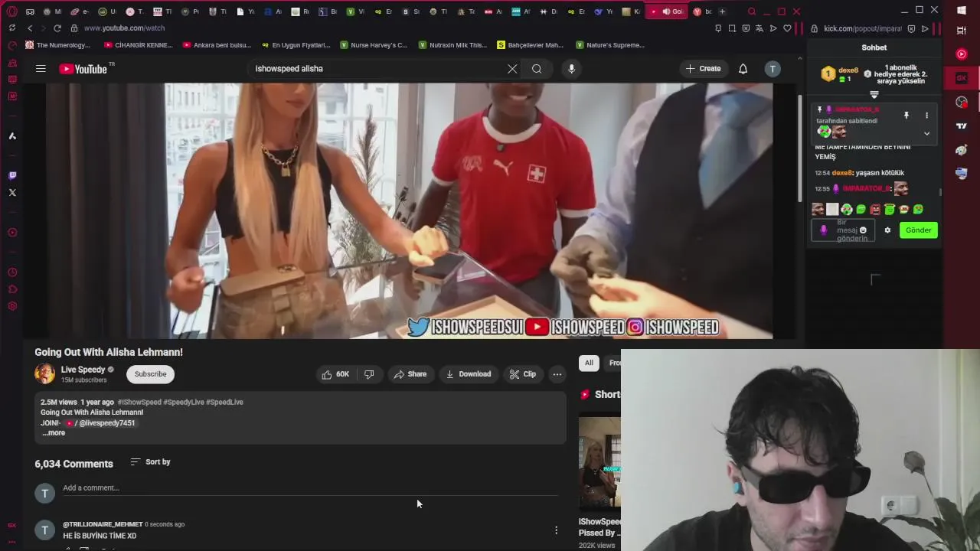Open the Nutraxin Milk Thistle bookmark
The image size is (980, 551).
[x=453, y=45]
